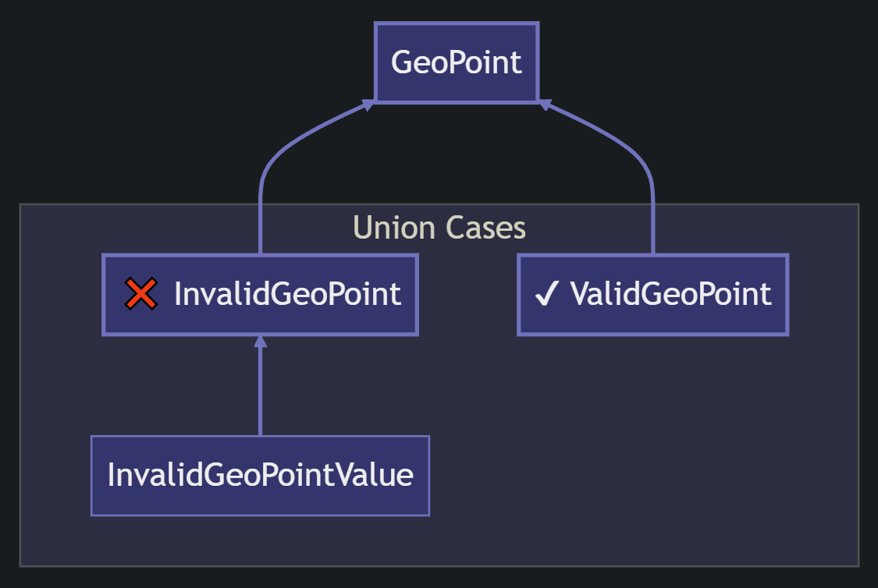This screenshot has height=588, width=878.
Task: Click empty area beneath InvalidGeoPointValue inside Union Cases
Action: point(260,540)
